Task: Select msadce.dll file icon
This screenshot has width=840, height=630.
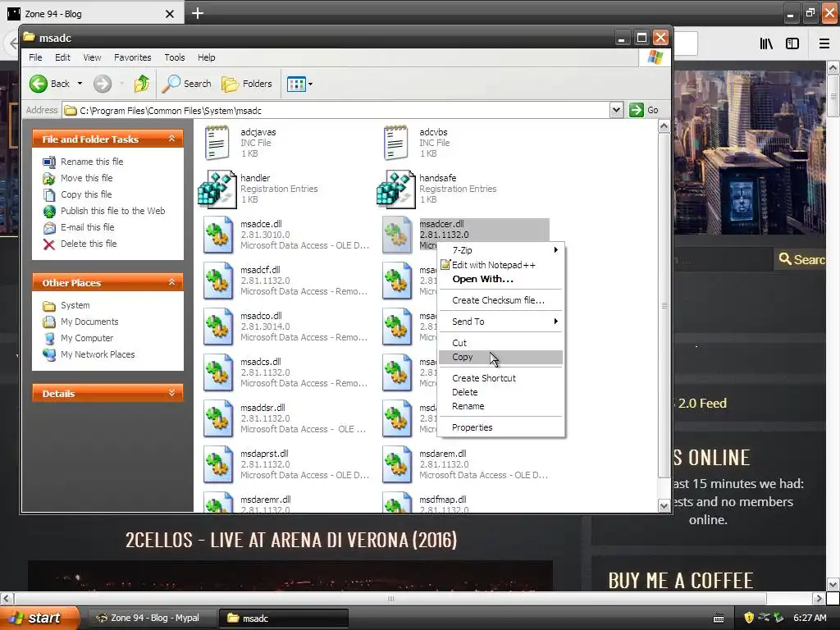Action: coord(218,235)
